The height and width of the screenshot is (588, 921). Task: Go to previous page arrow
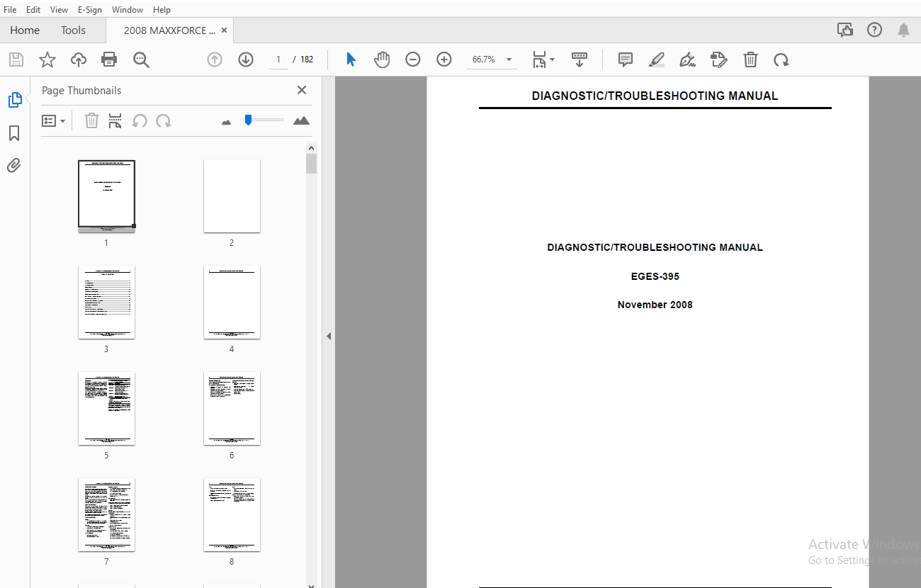215,60
